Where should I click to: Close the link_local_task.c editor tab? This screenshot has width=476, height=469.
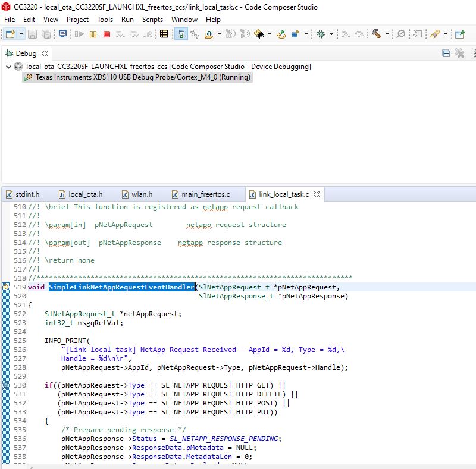click(317, 194)
